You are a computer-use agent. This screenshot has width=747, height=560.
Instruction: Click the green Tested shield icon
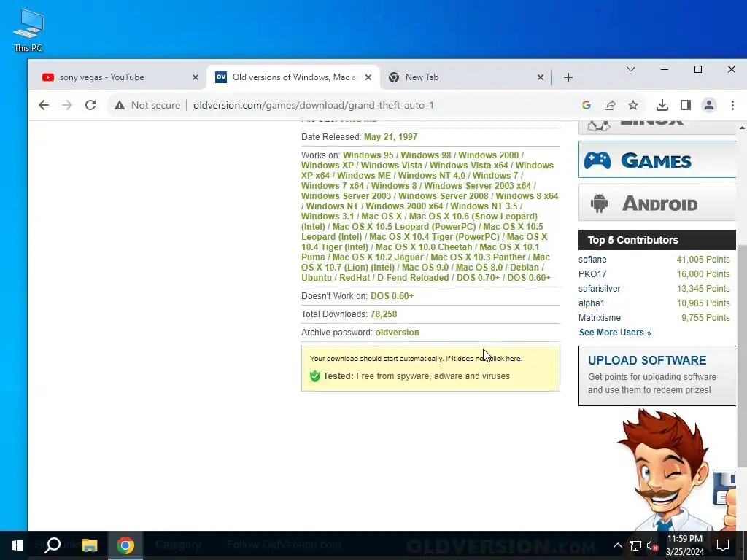[315, 376]
